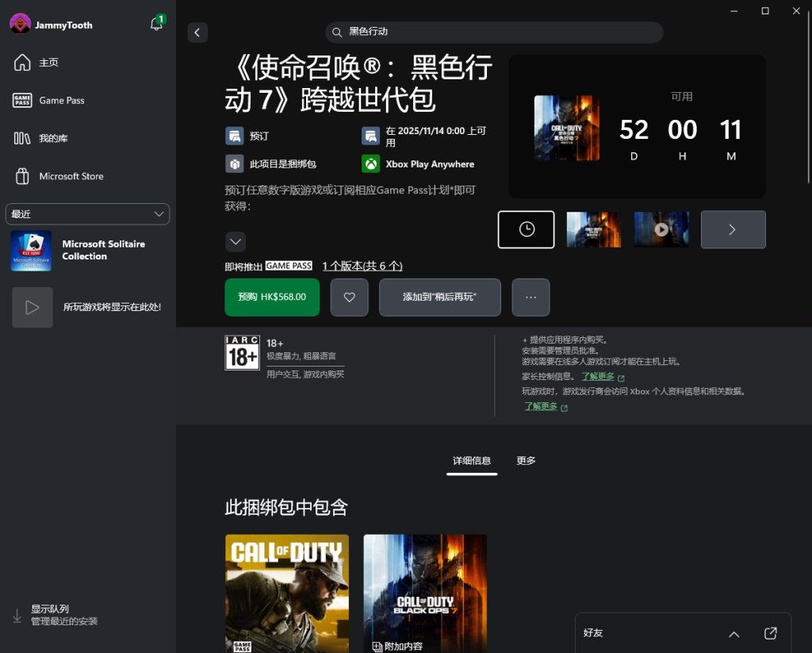Screen dimensions: 812x653
Task: Switch to the More tab
Action: coord(526,461)
